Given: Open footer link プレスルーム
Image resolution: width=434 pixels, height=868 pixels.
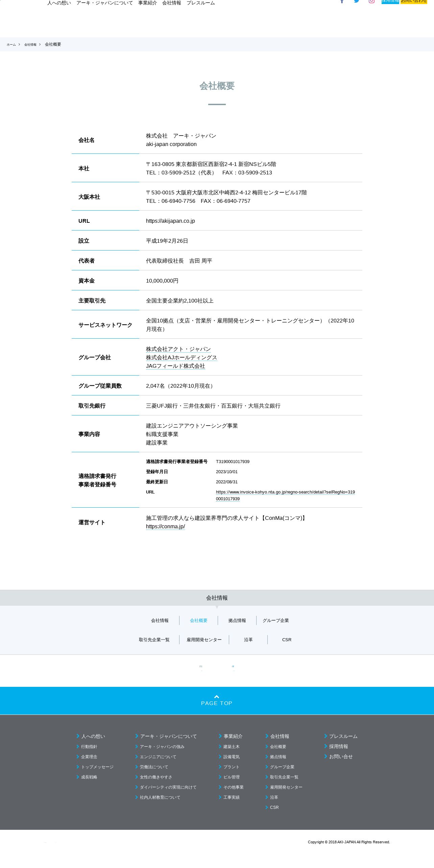Looking at the screenshot, I should pos(343,736).
